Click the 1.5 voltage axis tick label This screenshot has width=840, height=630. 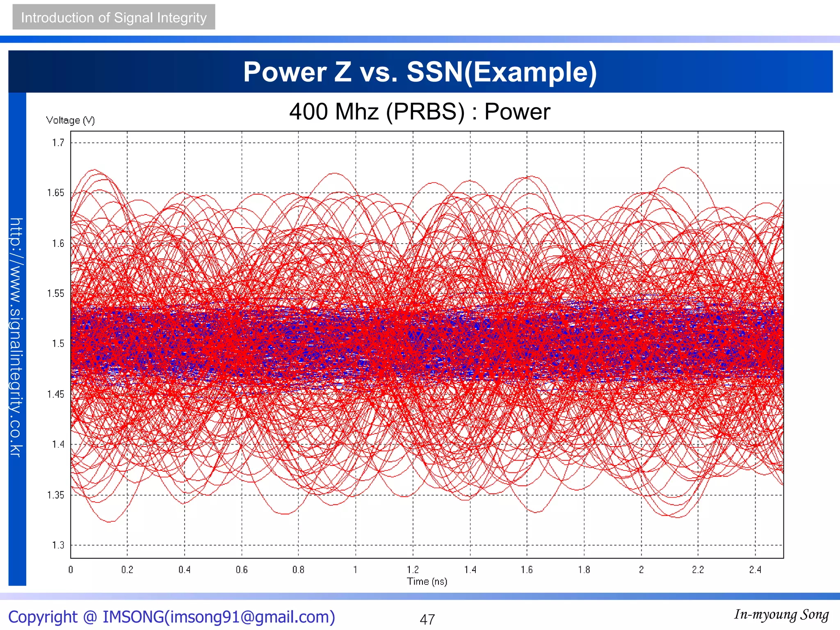click(x=58, y=343)
